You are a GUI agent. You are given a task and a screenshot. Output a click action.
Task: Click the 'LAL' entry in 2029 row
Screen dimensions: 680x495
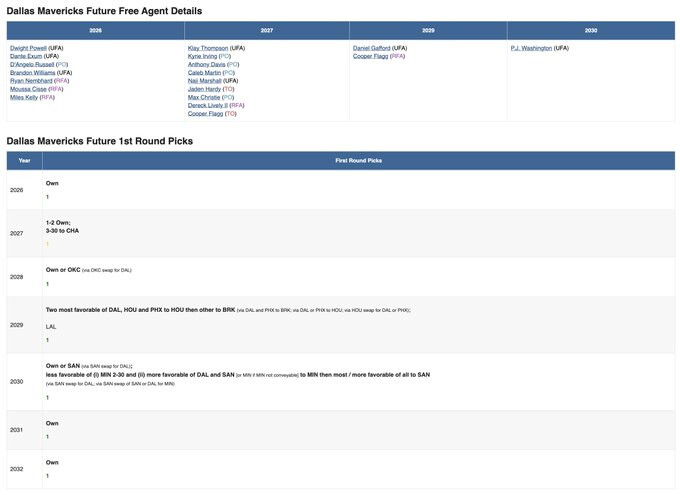[x=51, y=327]
